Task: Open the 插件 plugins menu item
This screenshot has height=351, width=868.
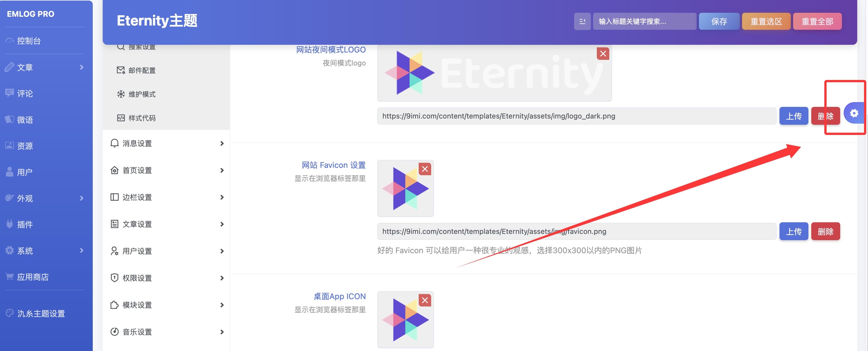Action: (25, 224)
